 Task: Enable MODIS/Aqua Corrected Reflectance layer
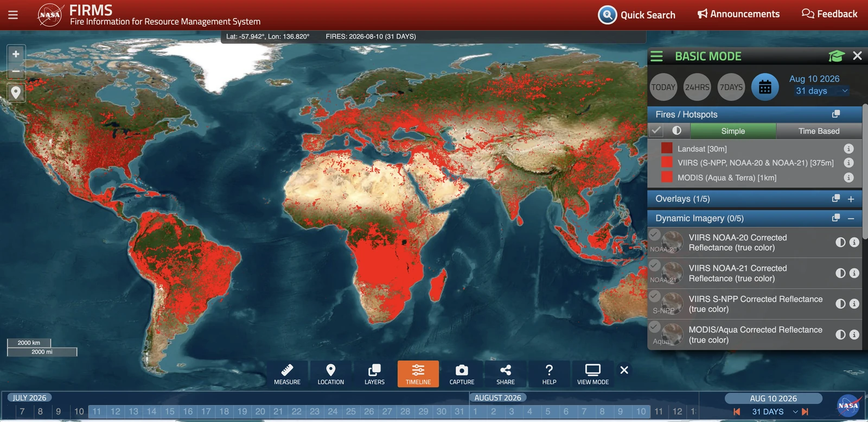point(655,326)
